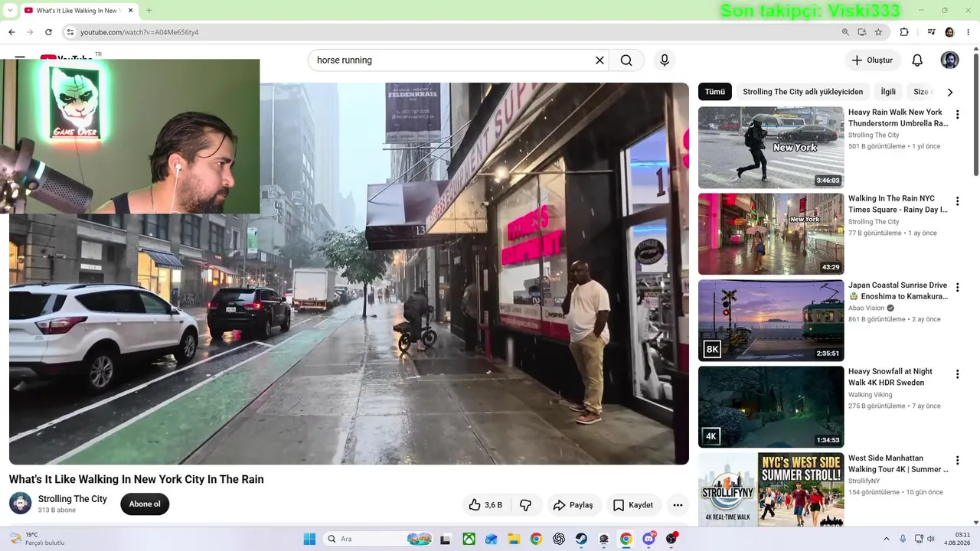The image size is (980, 551).
Task: Click the Heavy Snowfall 4K thumbnail (1:34:53)
Action: (771, 407)
